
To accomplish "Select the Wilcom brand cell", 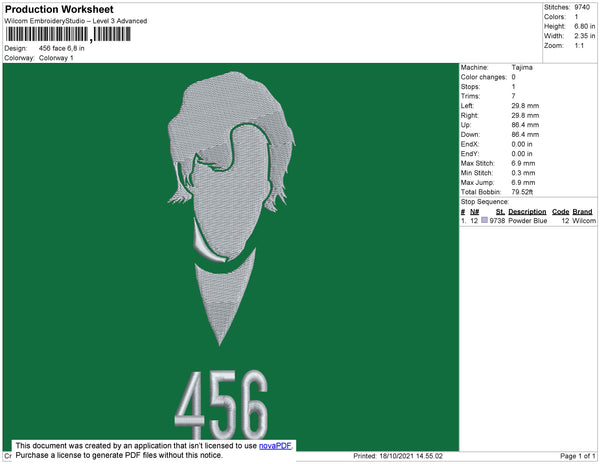I will (584, 221).
